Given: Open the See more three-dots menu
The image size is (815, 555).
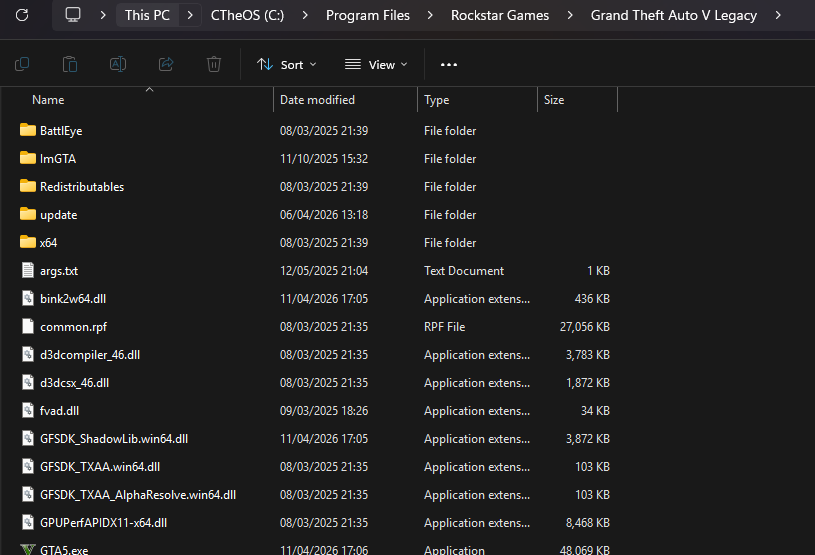Looking at the screenshot, I should tap(449, 64).
